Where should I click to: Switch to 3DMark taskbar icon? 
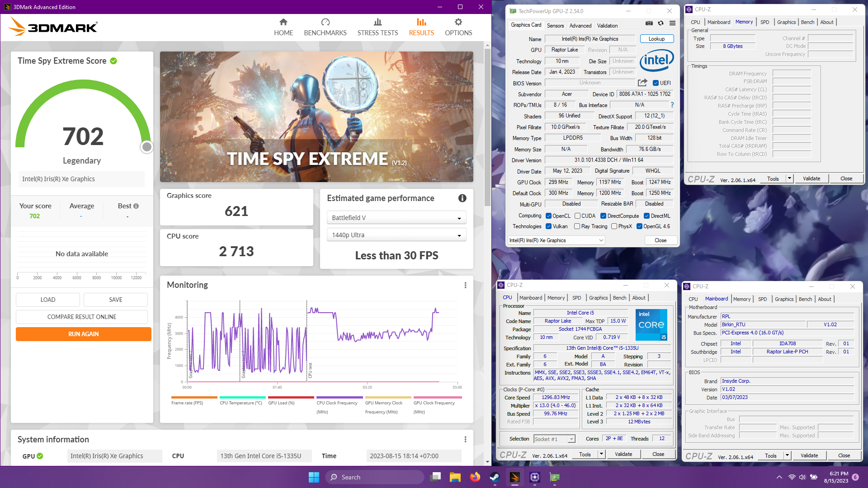515,477
